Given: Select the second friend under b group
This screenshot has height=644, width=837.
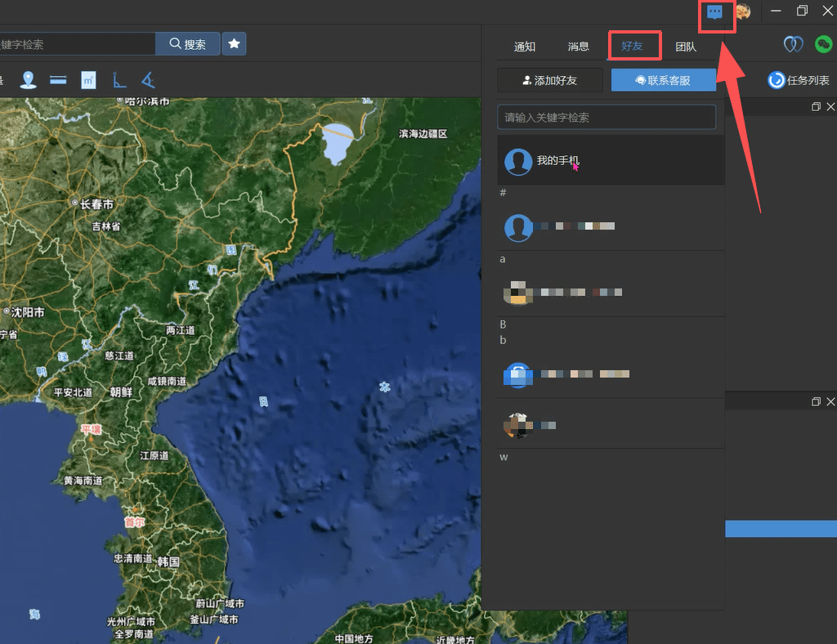Looking at the screenshot, I should (611, 425).
